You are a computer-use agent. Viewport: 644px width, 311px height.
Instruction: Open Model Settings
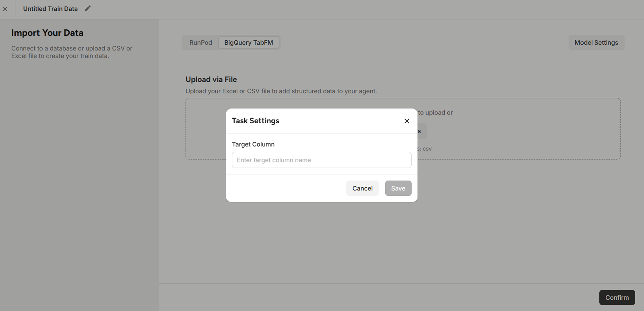tap(596, 43)
